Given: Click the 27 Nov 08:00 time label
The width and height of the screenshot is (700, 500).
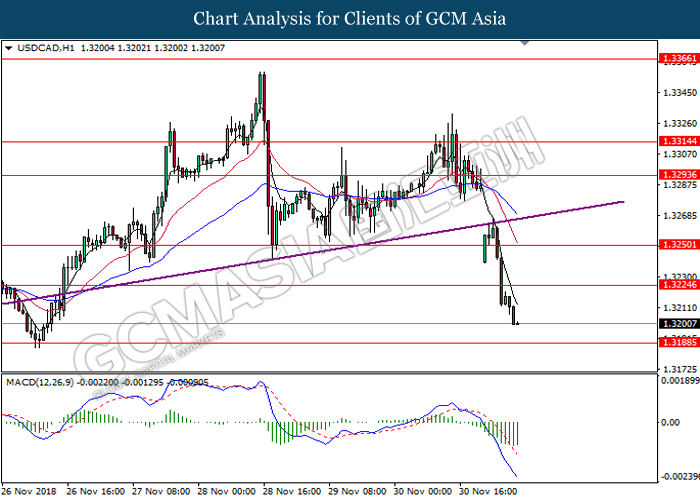Looking at the screenshot, I should tap(161, 492).
